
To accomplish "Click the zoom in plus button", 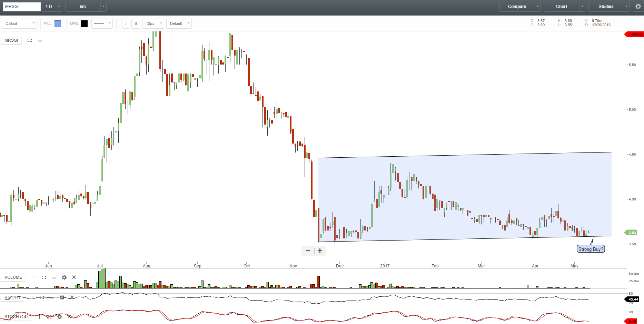I will 320,251.
